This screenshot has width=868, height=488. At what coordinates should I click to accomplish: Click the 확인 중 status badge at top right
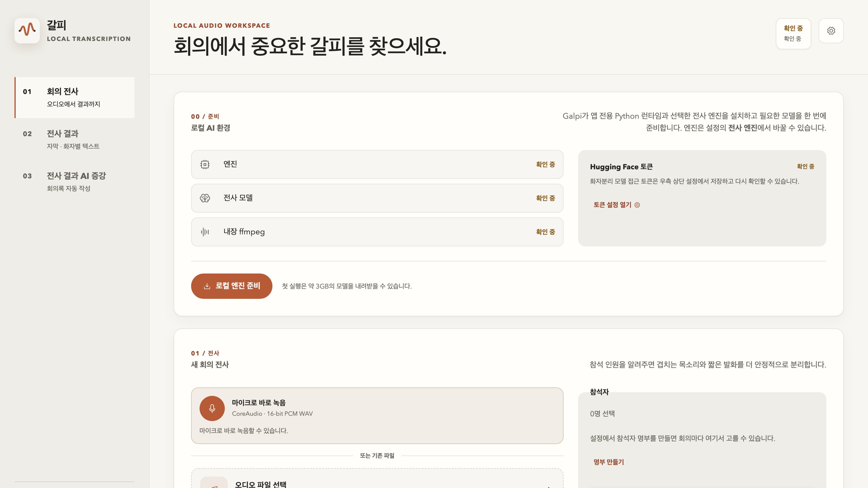793,33
